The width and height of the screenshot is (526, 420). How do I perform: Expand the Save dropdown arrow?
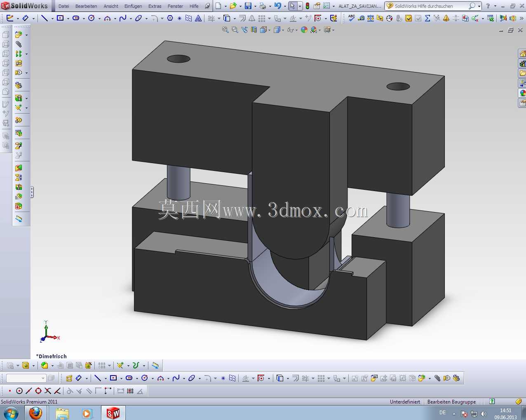pyautogui.click(x=255, y=7)
